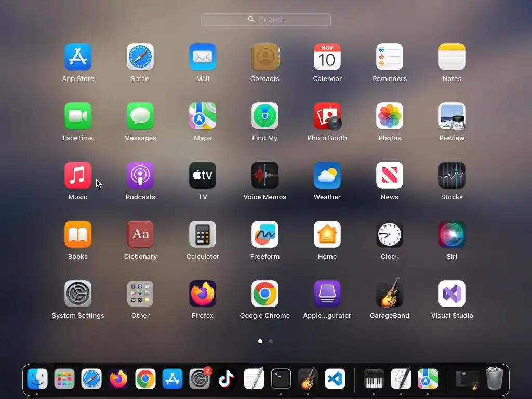The width and height of the screenshot is (532, 399).
Task: Open Maps from the Dock
Action: click(428, 379)
